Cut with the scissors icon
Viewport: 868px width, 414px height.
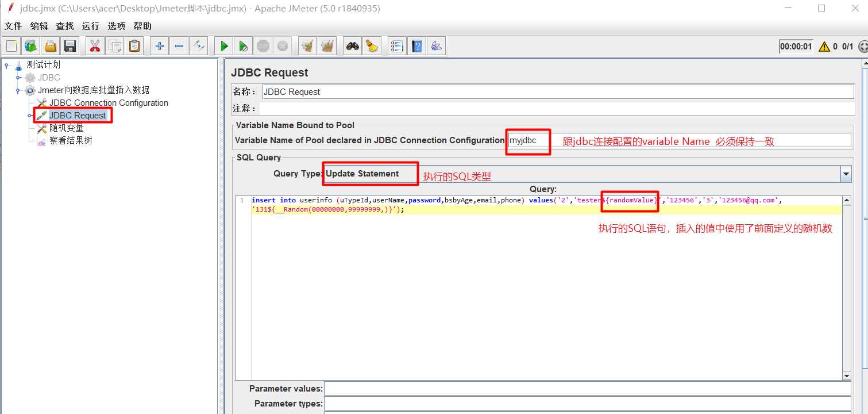click(95, 46)
